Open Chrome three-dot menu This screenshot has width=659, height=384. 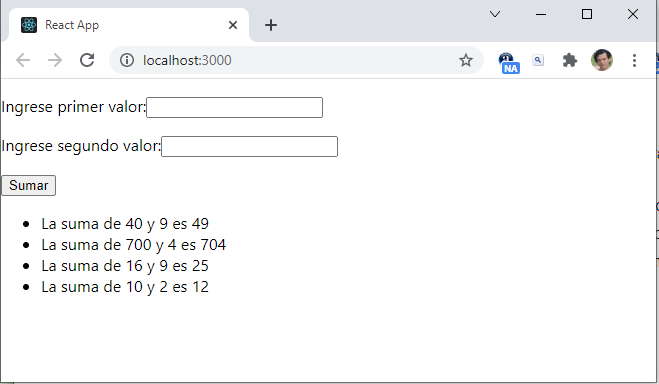tap(634, 60)
